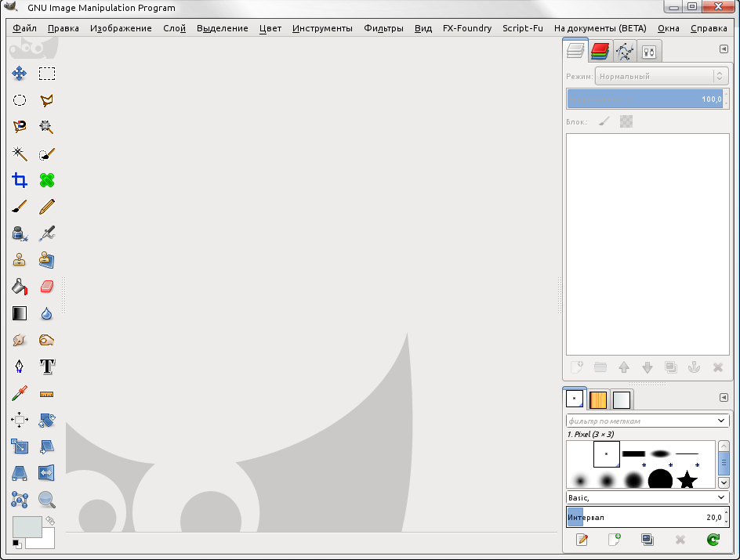Select the Flip tool
Viewport: 740px width, 560px height.
(47, 473)
